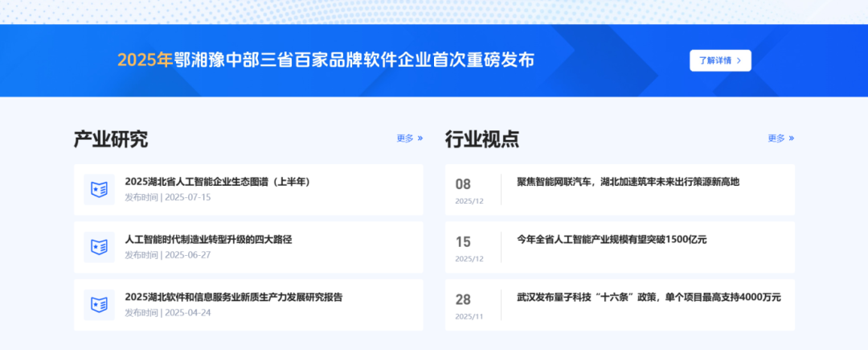Screen dimensions: 868x350
Task: Click document icon for 人工智能时代制造业转型升级 report
Action: pyautogui.click(x=99, y=247)
